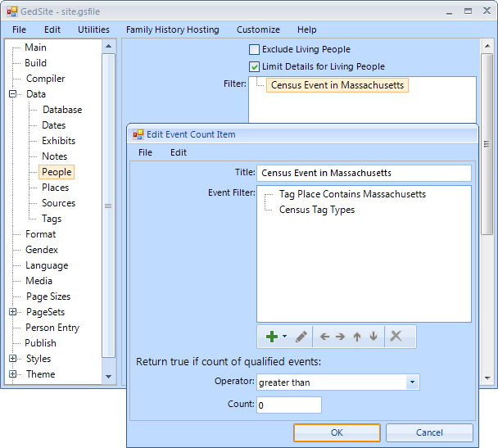Screen dimensions: 498x448
Task: Click the GedSite app icon in title bar
Action: [x=12, y=11]
